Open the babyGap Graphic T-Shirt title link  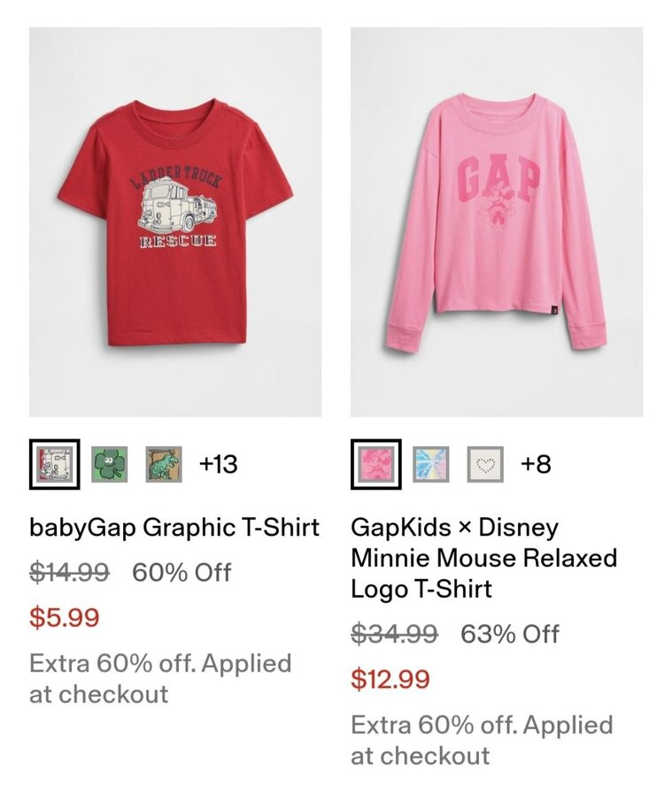click(x=174, y=528)
